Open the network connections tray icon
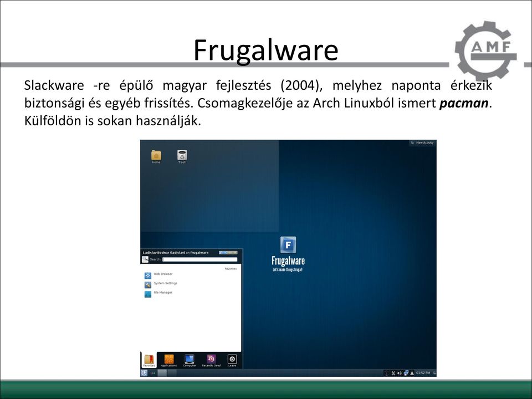Viewport: 532px width, 399px height. tap(406, 373)
